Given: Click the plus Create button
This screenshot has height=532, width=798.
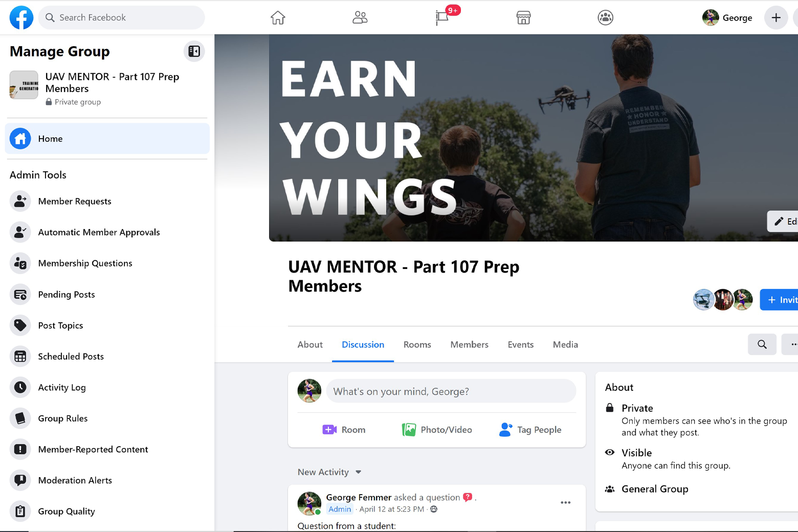Looking at the screenshot, I should 776,18.
